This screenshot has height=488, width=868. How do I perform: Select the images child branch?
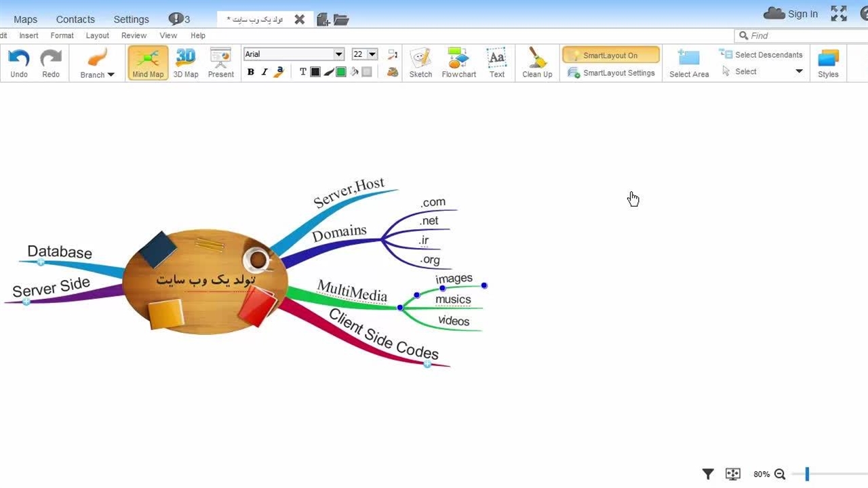[454, 279]
